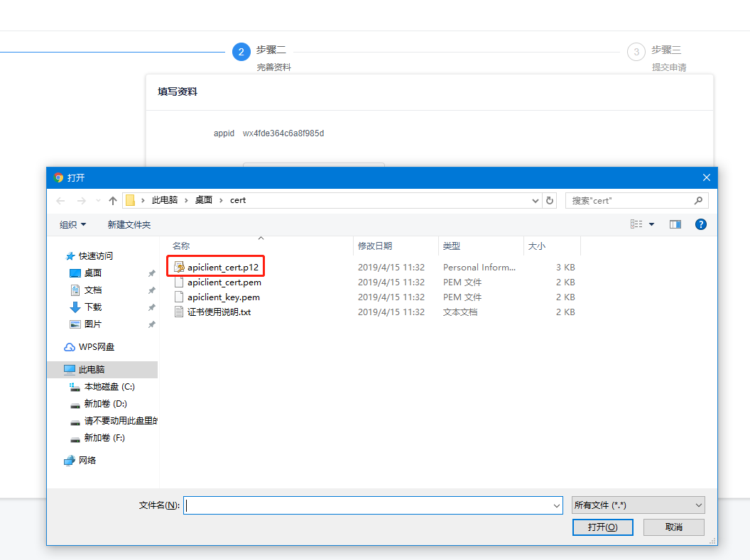
Task: Expand the chevron after 桌面 in breadcrumb
Action: tap(221, 201)
